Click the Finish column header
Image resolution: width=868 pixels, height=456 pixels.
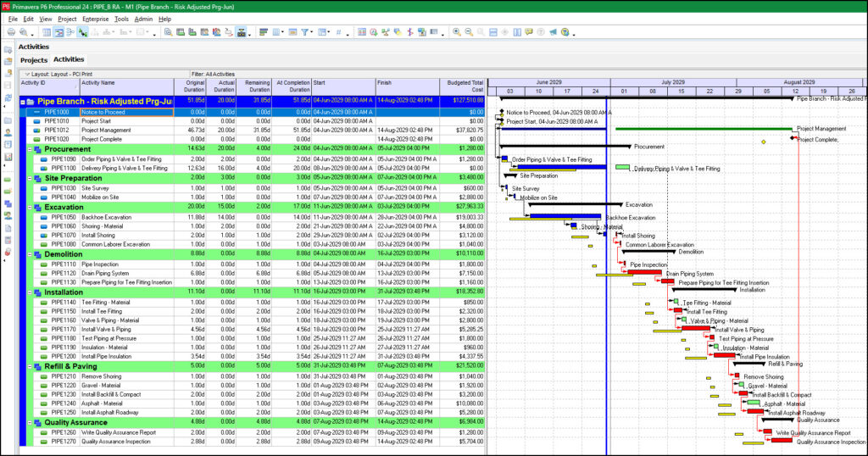pyautogui.click(x=408, y=86)
